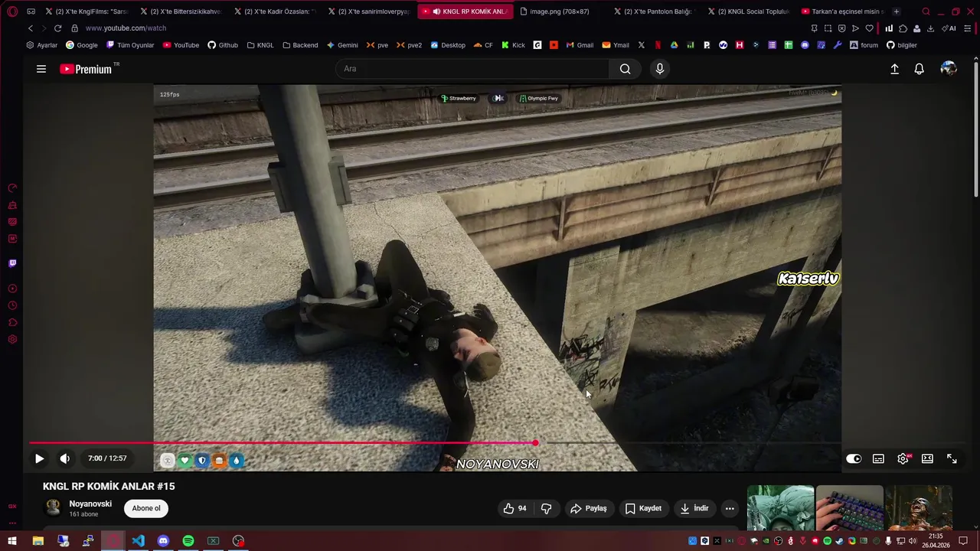Switch to 'X'te Bittersizikikahve' tab
The height and width of the screenshot is (551, 980).
(181, 11)
